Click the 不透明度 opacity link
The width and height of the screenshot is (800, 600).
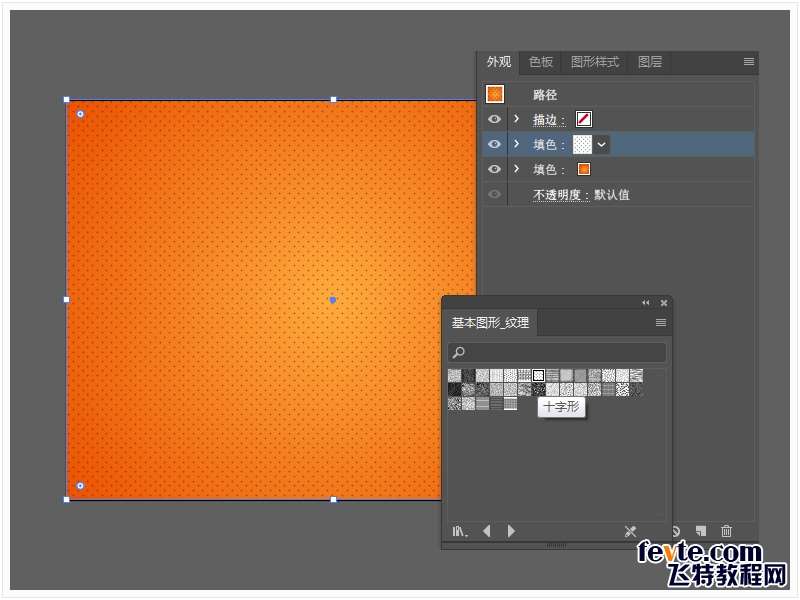pyautogui.click(x=558, y=195)
